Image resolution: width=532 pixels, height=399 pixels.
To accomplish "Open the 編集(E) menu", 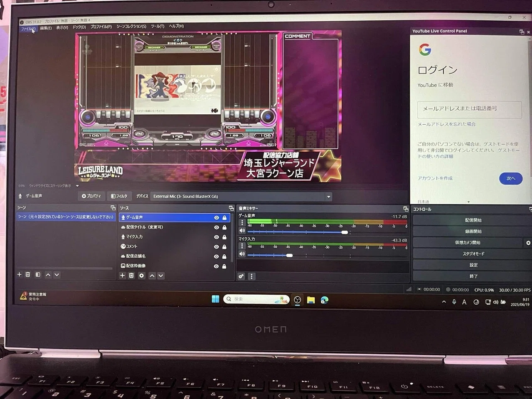I will (46, 28).
